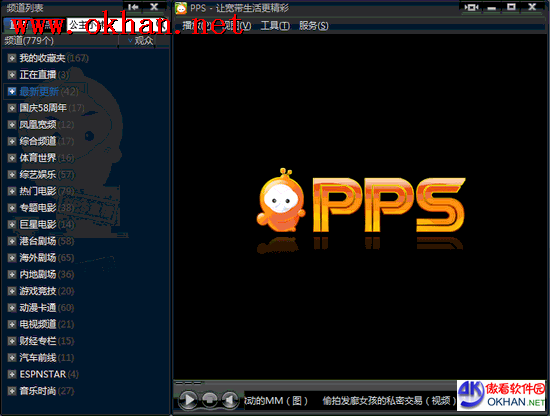Open the 工具(T) menu
This screenshot has width=550, height=416.
275,26
